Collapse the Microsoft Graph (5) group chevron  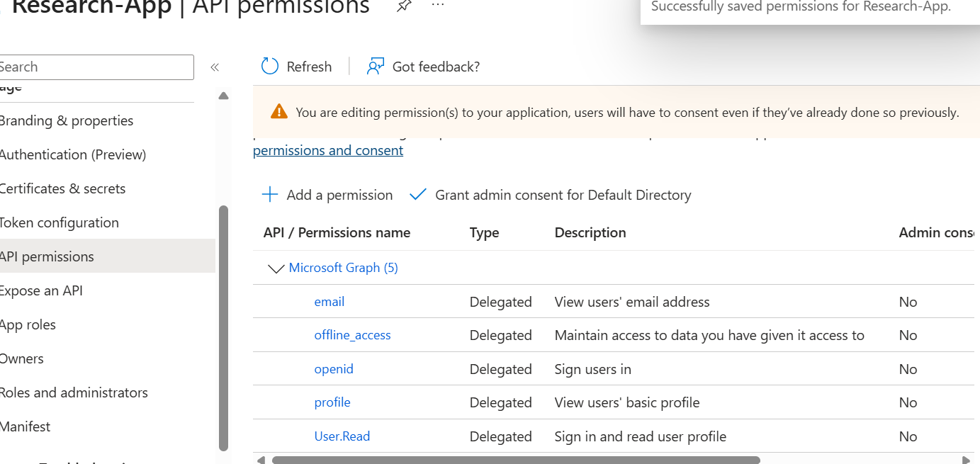(276, 268)
